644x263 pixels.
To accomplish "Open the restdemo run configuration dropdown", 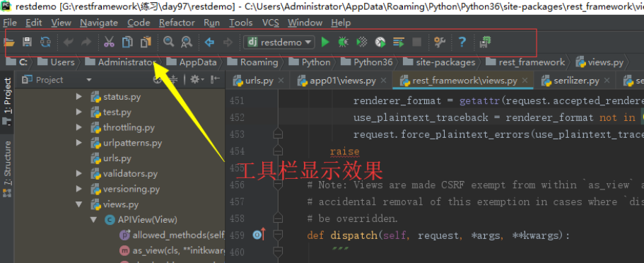I will click(279, 42).
